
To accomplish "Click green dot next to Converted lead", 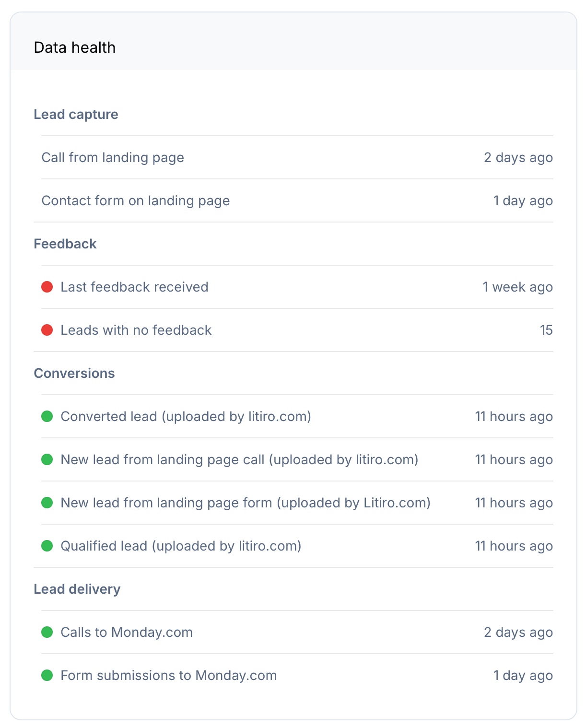I will 47,416.
